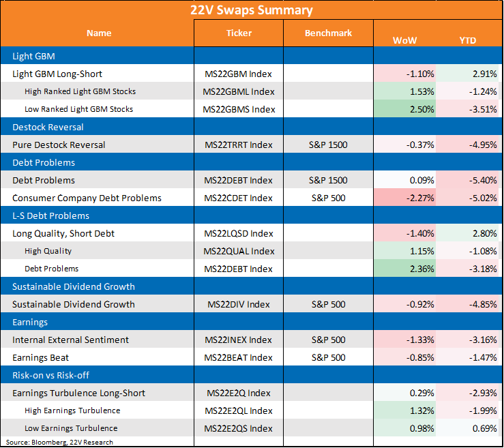Select the 'MS22GBML Index' ticker cell
Image resolution: width=504 pixels, height=448 pixels.
pos(239,91)
